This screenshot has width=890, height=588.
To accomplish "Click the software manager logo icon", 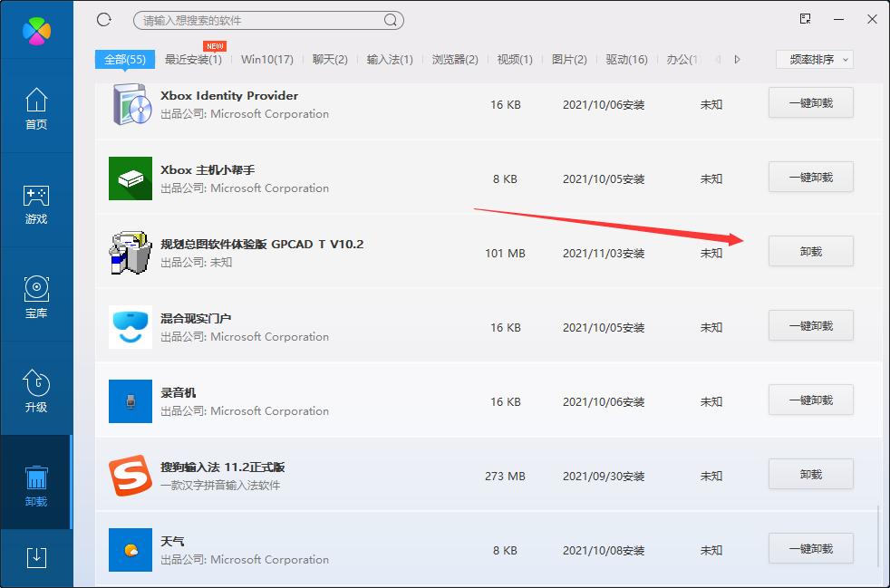I will coord(37,30).
